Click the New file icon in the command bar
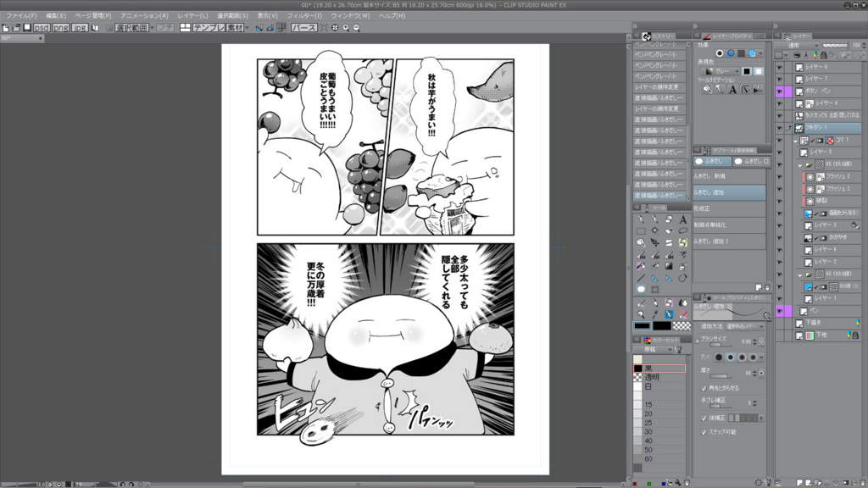 click(6, 28)
